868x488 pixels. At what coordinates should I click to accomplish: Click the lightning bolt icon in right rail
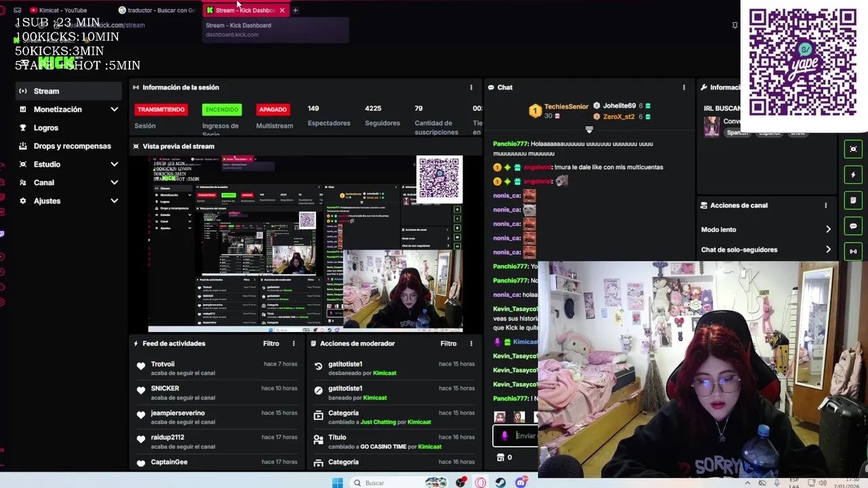coord(853,175)
